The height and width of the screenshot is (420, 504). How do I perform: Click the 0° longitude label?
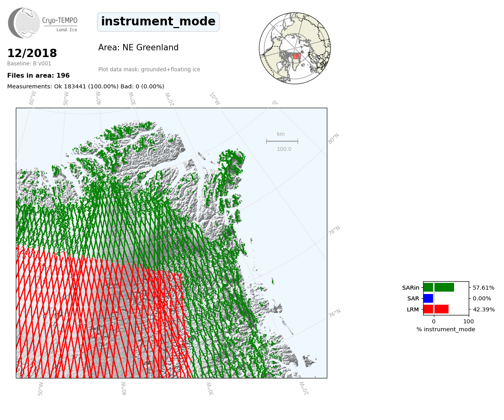(275, 103)
